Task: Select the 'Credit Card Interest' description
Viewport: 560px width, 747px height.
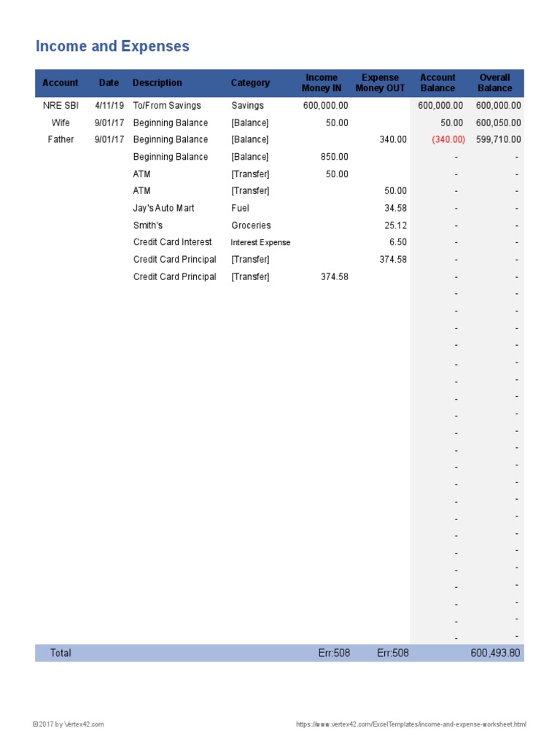Action: (x=172, y=242)
